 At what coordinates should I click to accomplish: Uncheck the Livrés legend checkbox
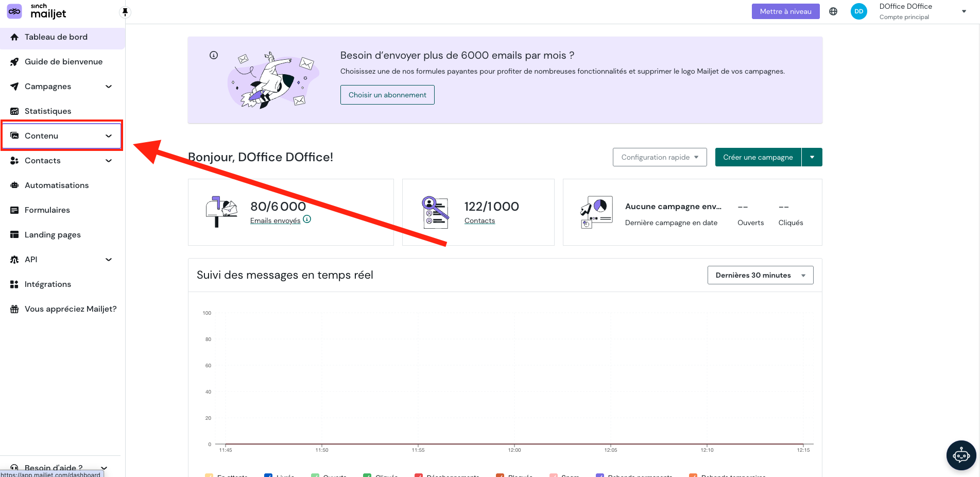(x=268, y=475)
